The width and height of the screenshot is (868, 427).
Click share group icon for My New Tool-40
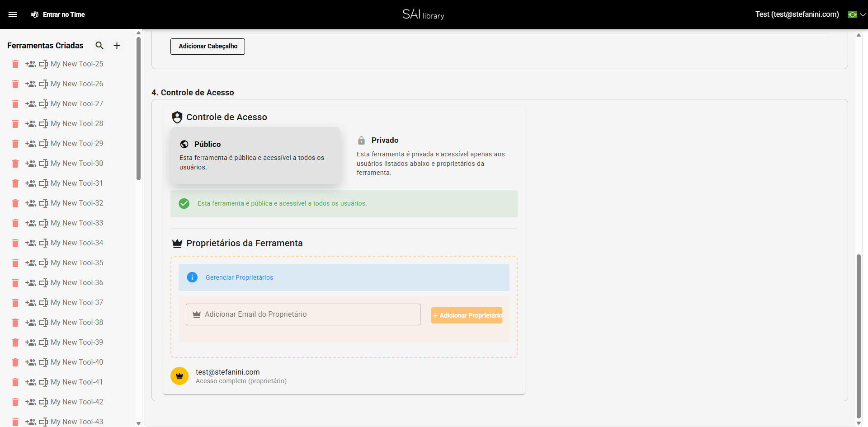(31, 362)
